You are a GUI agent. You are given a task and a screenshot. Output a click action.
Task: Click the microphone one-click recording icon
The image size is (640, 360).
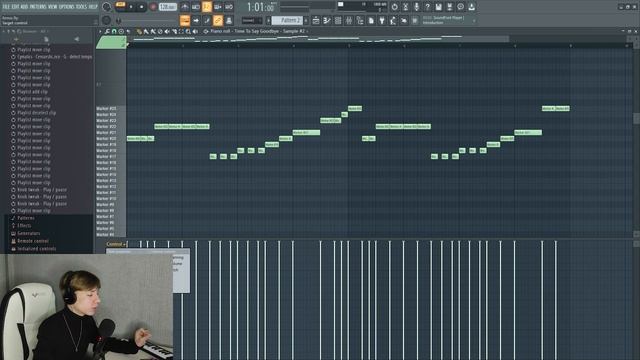coord(416,7)
